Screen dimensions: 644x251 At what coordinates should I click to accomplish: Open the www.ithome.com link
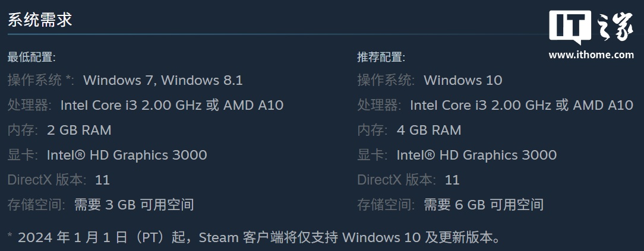click(591, 55)
